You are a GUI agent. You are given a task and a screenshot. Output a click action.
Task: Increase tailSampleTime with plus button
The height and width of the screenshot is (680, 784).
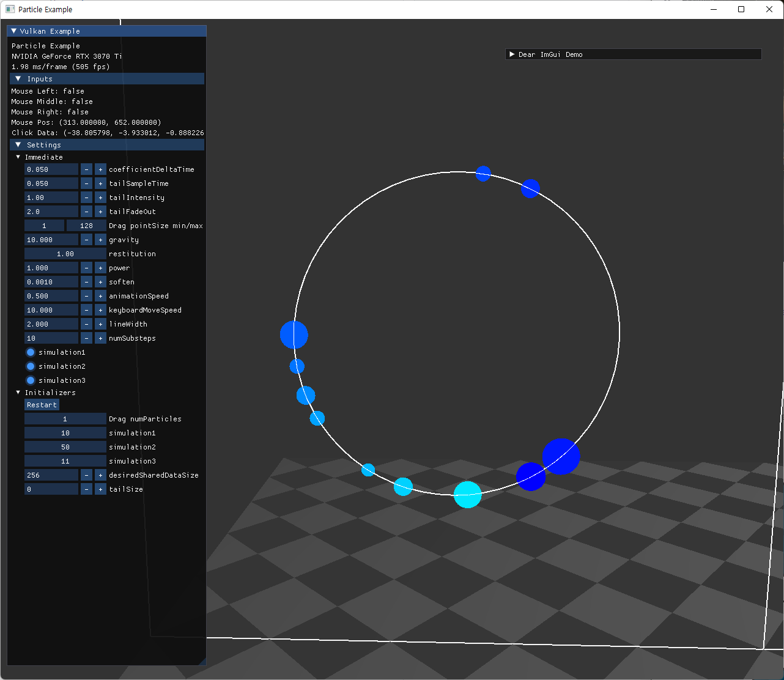pos(100,183)
